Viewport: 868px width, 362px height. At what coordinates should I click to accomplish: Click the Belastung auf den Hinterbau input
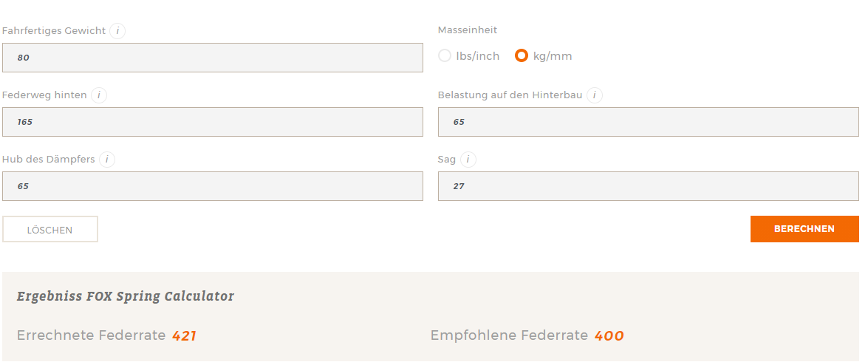pyautogui.click(x=648, y=122)
